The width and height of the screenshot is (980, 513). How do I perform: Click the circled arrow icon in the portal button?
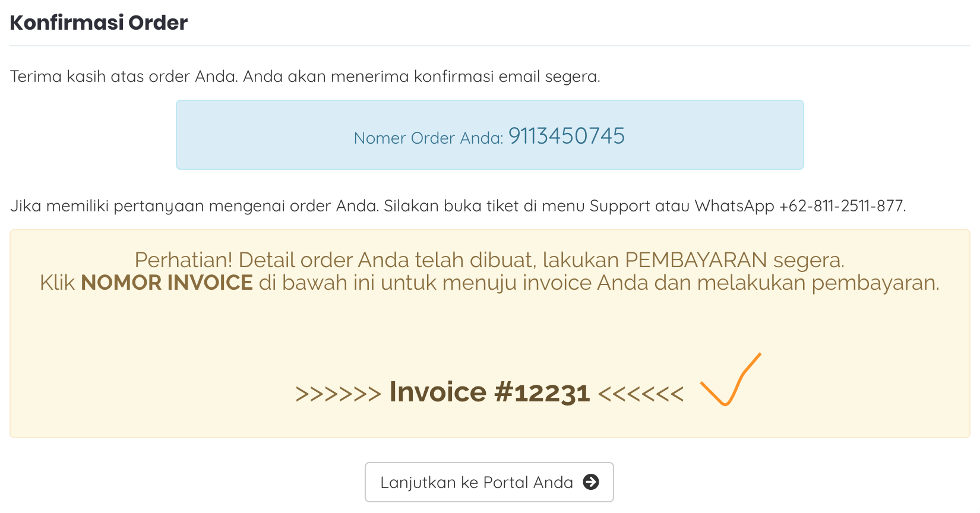pos(591,482)
